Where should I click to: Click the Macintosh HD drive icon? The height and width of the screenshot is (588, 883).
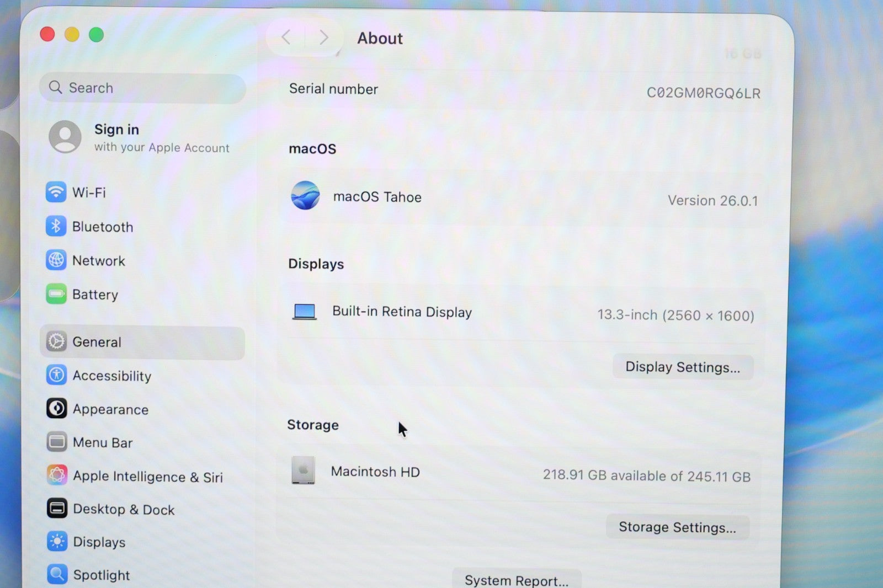[x=303, y=471]
